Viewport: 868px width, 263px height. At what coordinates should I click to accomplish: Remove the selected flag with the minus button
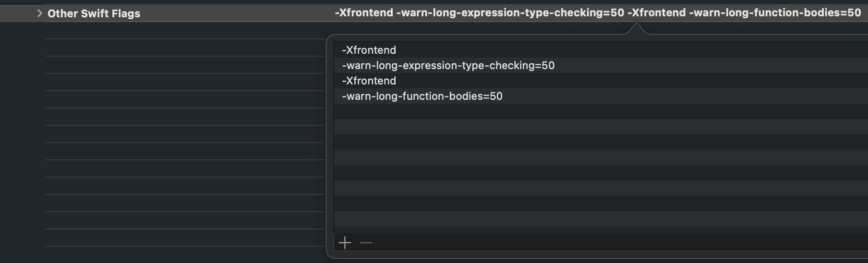pos(366,243)
